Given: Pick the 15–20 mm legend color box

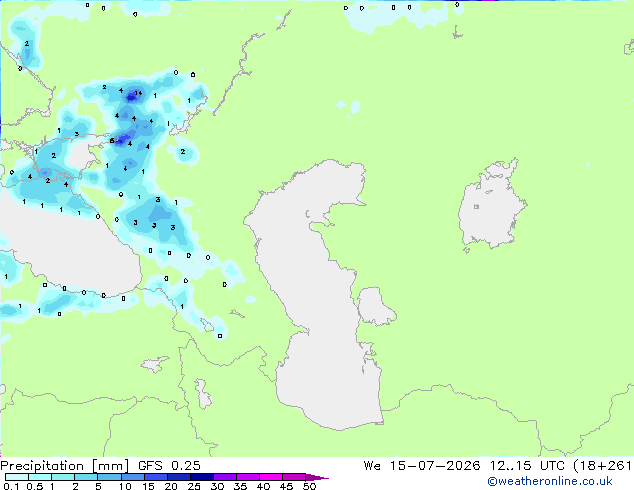Looking at the screenshot, I should pyautogui.click(x=156, y=477).
